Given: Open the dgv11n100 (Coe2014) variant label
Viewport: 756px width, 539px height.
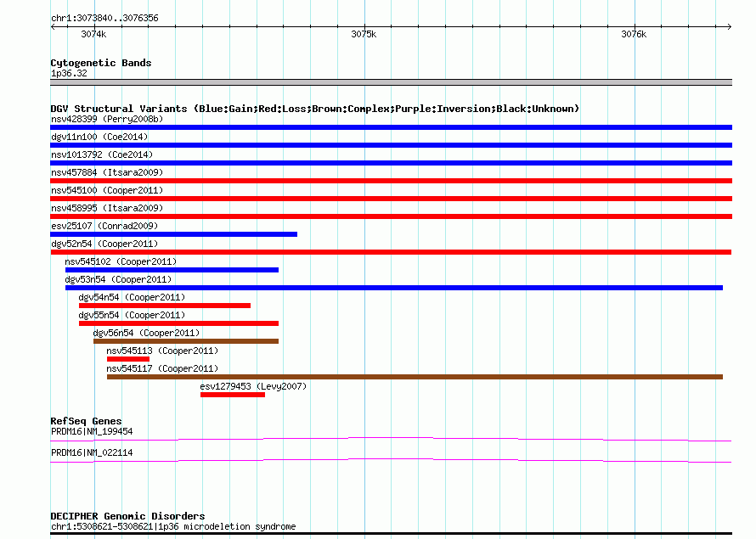Looking at the screenshot, I should point(99,137).
